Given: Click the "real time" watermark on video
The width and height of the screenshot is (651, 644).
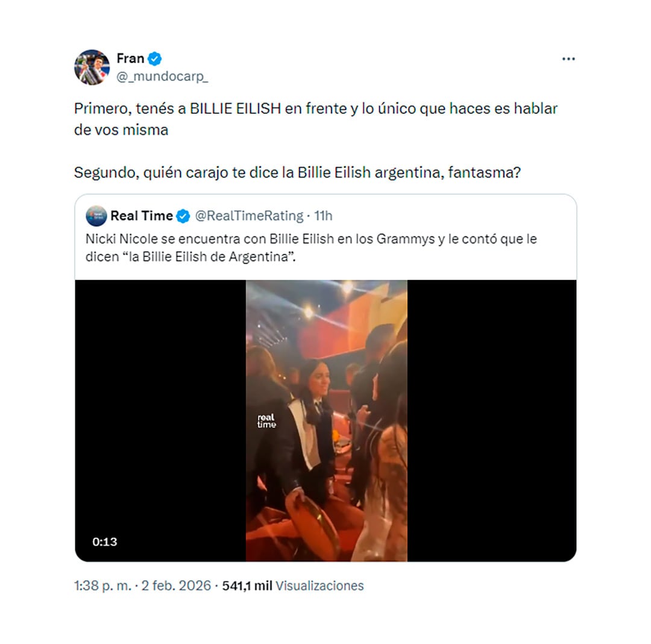Looking at the screenshot, I should click(x=266, y=420).
